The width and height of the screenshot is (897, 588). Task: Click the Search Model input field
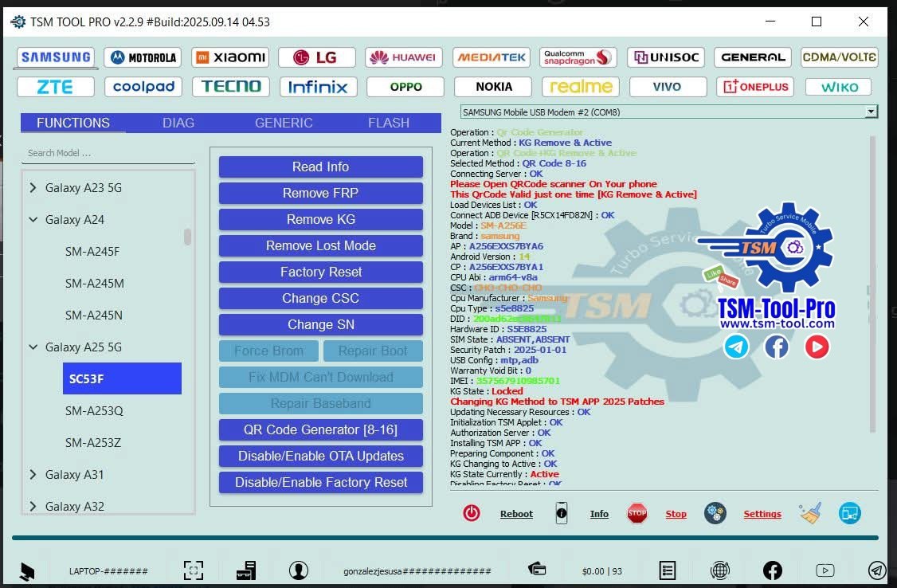pyautogui.click(x=108, y=153)
